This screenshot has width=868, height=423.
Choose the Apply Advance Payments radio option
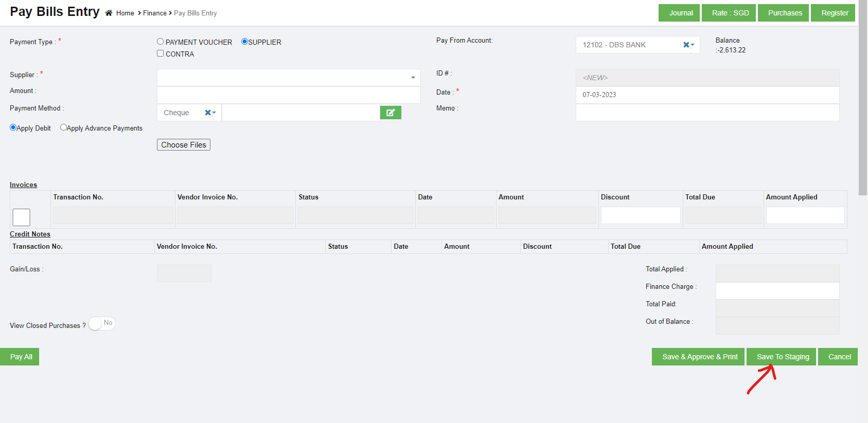[x=63, y=127]
